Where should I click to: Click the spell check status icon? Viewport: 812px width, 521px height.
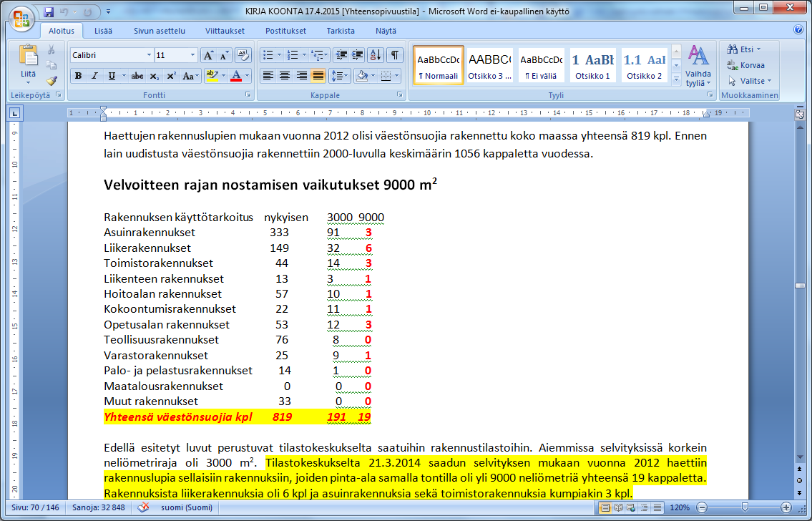coord(144,507)
